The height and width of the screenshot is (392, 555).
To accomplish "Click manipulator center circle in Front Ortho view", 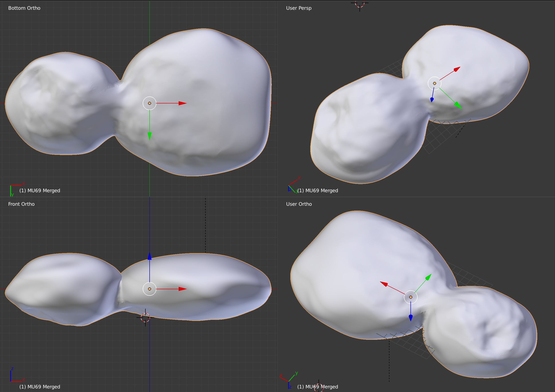I will coord(150,289).
